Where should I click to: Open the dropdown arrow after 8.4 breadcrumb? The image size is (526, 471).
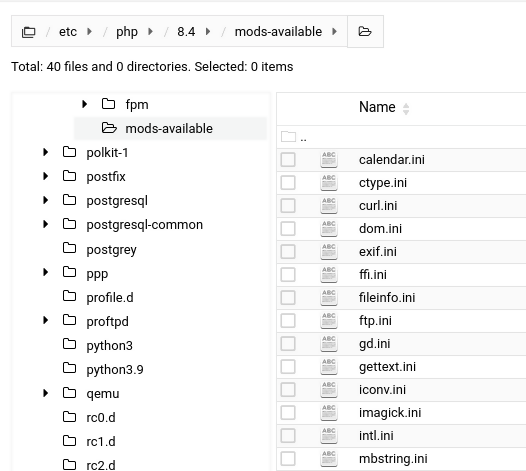pos(208,32)
